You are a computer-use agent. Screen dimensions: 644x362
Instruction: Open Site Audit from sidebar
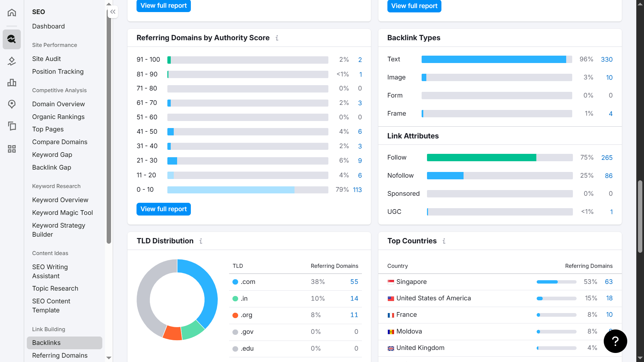pyautogui.click(x=47, y=59)
